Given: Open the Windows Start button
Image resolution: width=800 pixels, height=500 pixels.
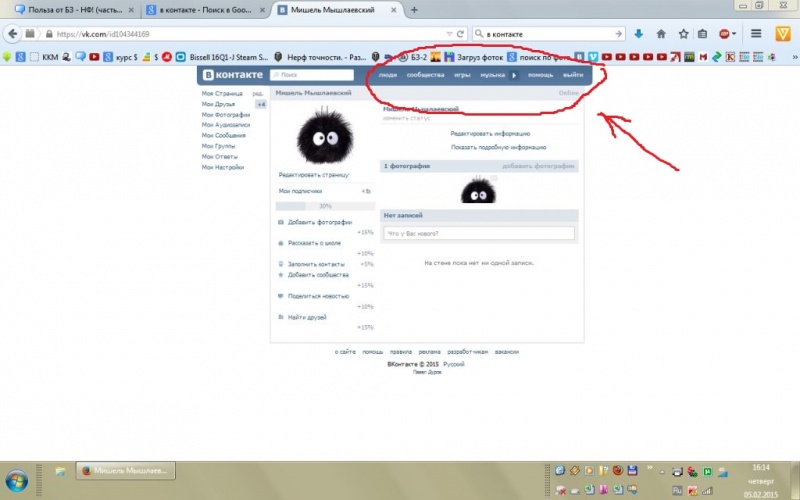Looking at the screenshot, I should pos(16,481).
